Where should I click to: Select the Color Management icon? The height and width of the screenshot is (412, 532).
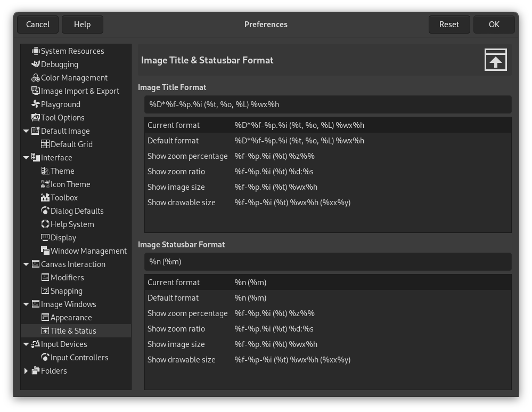35,77
